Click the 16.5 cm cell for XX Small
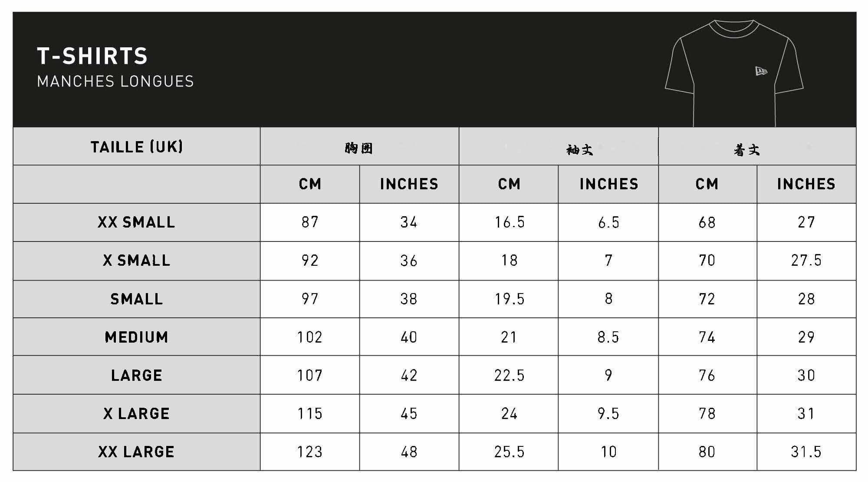This screenshot has width=868, height=482. coord(510,222)
